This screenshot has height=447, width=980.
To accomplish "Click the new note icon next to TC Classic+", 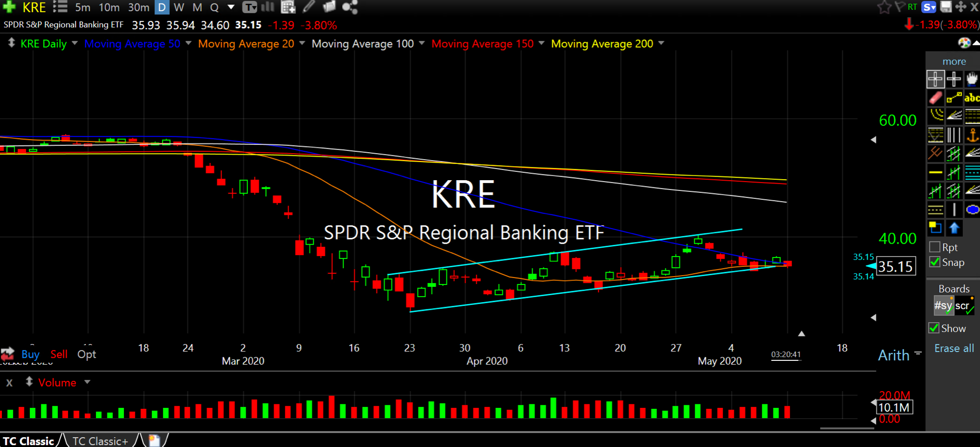I will (x=154, y=441).
